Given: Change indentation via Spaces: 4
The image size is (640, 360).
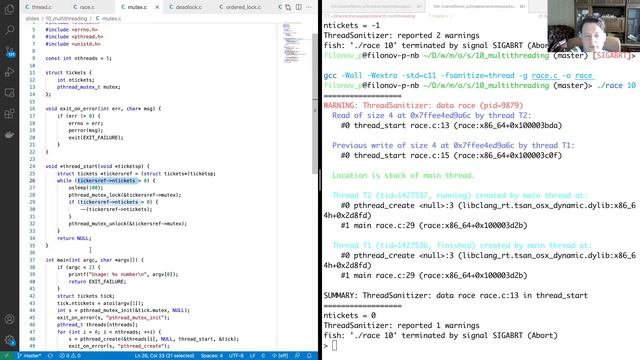Looking at the screenshot, I should pos(212,356).
